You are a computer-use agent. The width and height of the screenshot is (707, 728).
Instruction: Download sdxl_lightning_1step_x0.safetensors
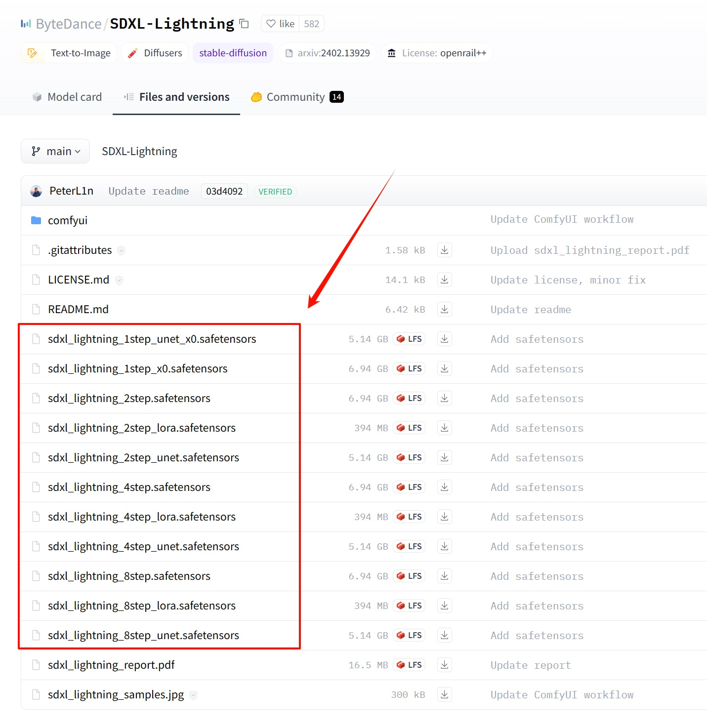click(445, 368)
